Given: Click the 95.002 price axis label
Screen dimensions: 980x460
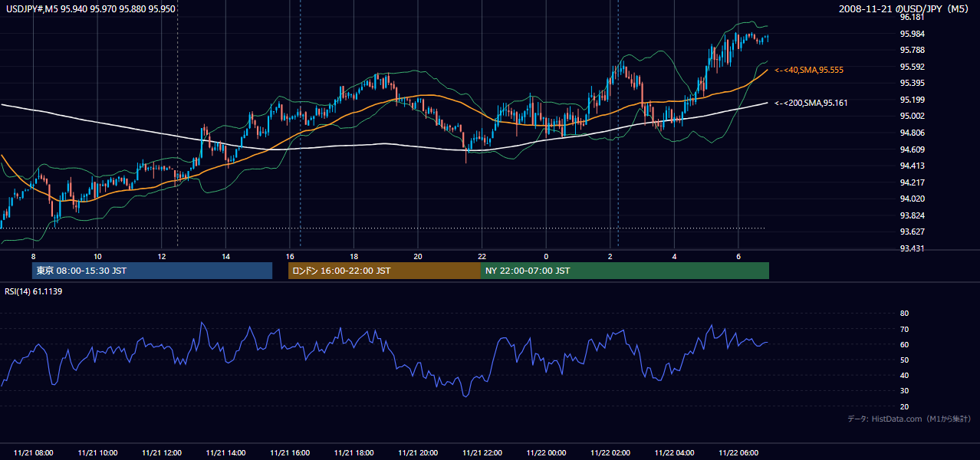Looking at the screenshot, I should pos(912,117).
